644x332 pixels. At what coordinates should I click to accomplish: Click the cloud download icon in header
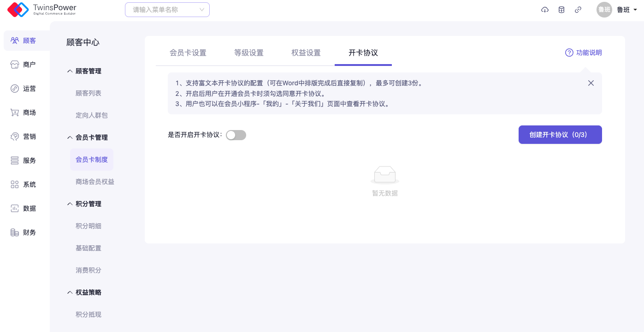(545, 10)
